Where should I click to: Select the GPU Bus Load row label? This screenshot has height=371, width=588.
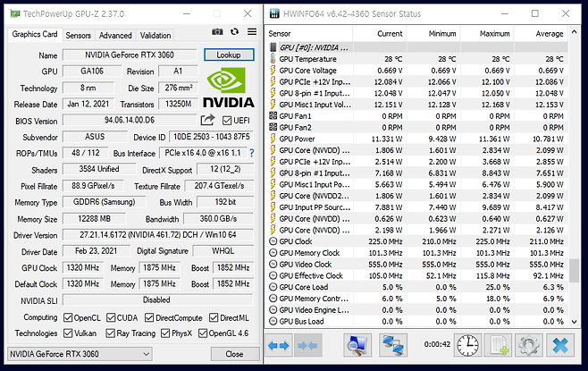301,321
